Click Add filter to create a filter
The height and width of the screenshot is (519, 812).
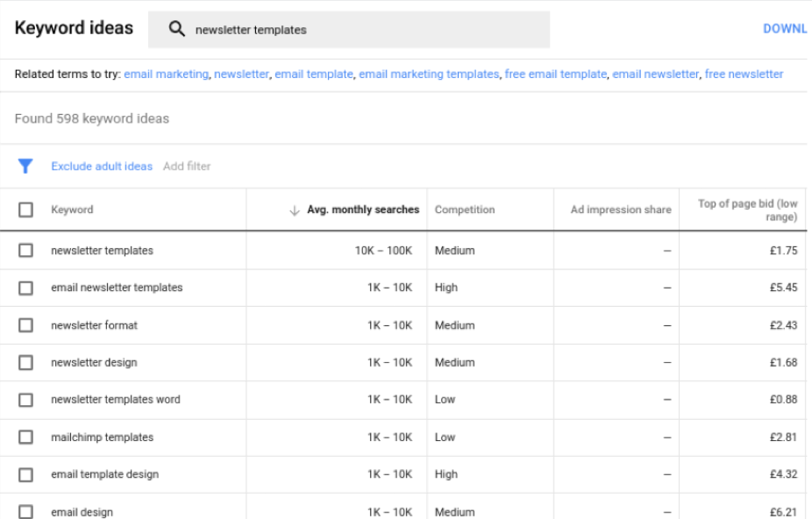point(189,167)
